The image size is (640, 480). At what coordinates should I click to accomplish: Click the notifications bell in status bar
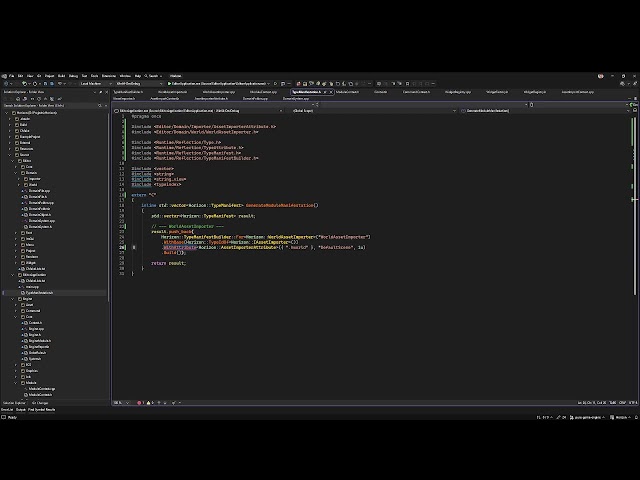point(636,417)
